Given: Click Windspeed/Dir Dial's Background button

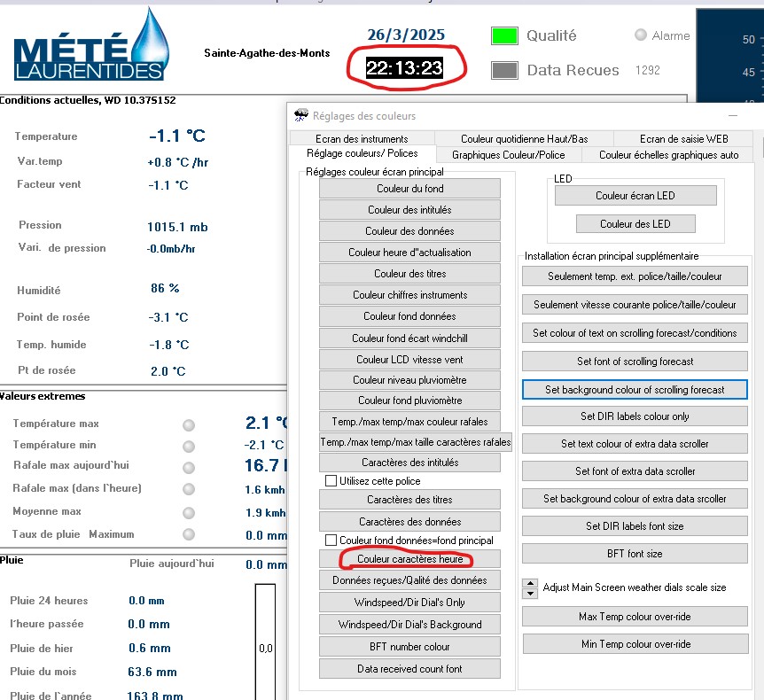Looking at the screenshot, I should coord(409,625).
